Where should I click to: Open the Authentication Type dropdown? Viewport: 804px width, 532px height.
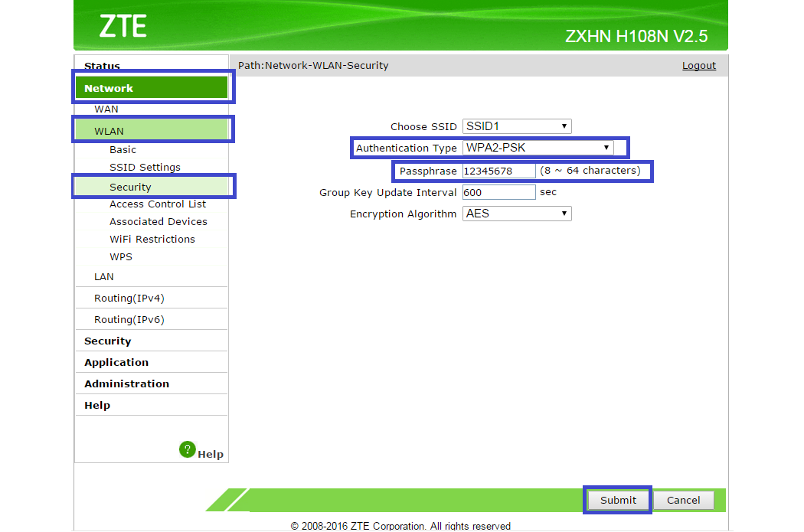(538, 148)
